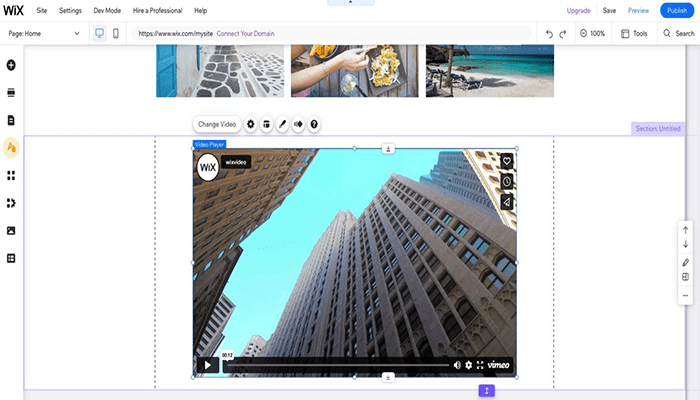Play the video
Screen dimensions: 700x400
click(208, 365)
